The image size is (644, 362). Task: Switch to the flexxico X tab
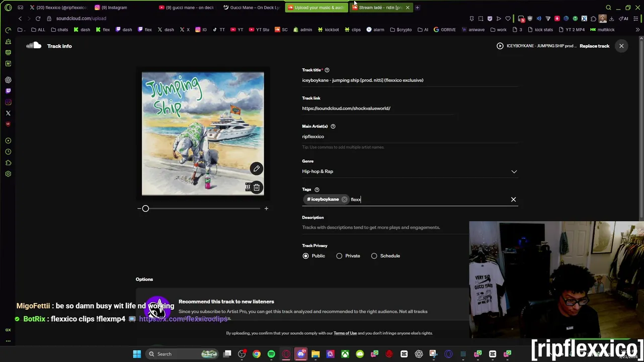tap(58, 8)
